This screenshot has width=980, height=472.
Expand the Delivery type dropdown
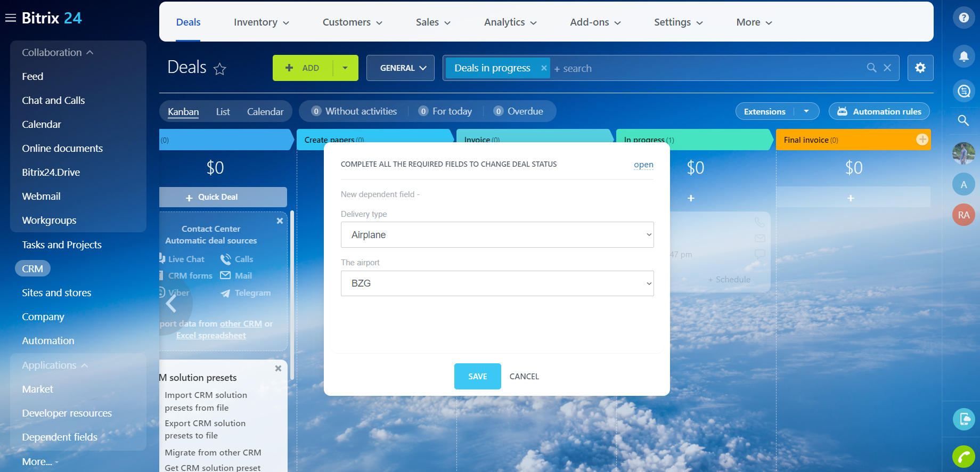coord(497,235)
